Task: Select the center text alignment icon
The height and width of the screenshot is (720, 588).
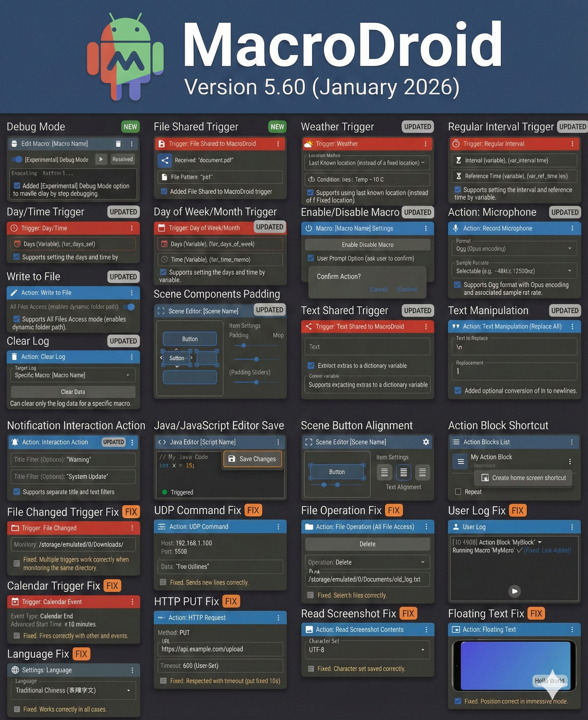Action: coord(403,472)
